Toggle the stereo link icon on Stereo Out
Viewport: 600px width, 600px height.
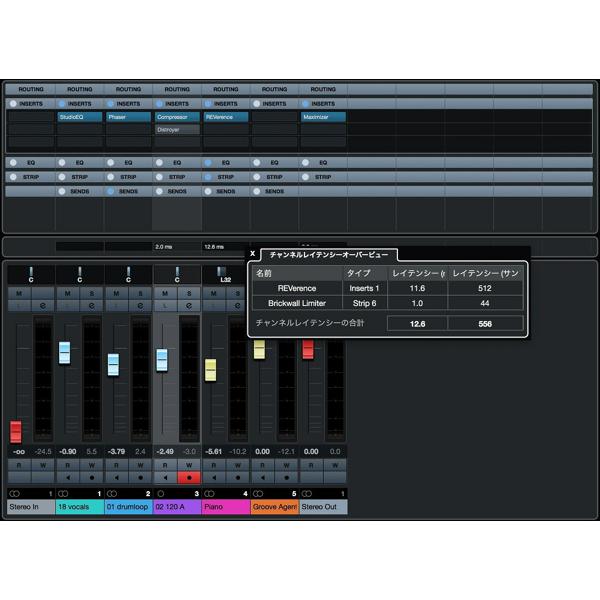307,494
